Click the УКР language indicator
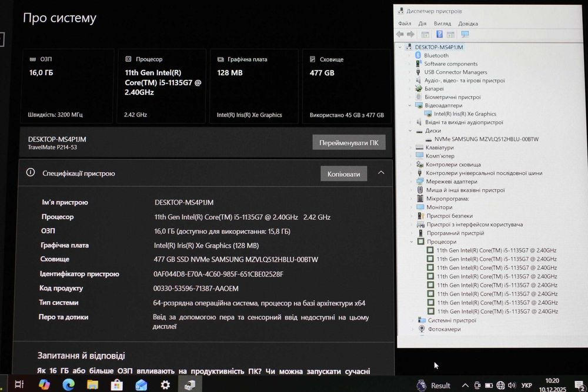The height and width of the screenshot is (392, 588). 526,386
